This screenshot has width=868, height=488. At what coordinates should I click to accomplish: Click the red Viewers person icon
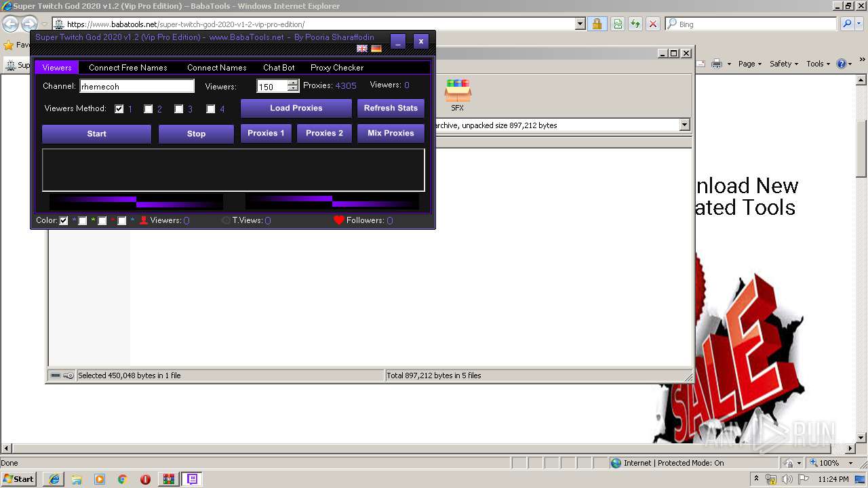pos(144,220)
